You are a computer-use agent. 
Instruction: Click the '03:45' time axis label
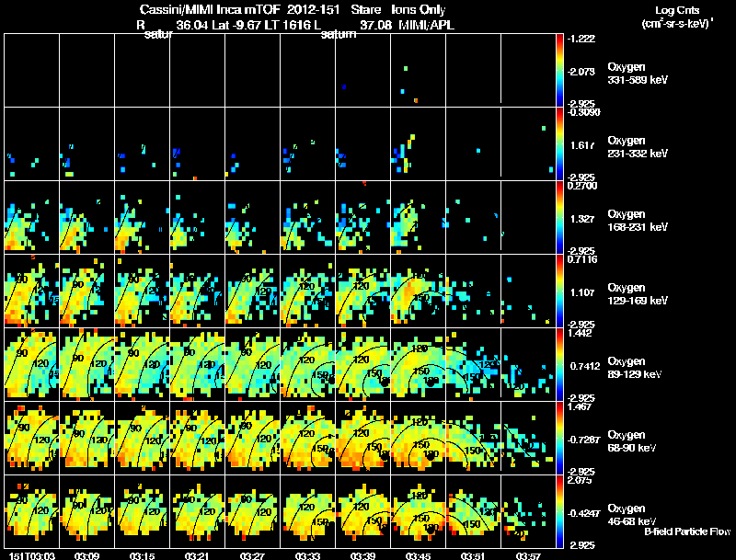point(418,555)
